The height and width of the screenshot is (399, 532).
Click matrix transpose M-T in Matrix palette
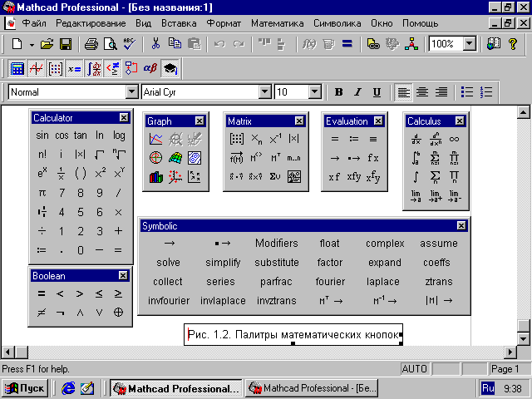point(275,158)
